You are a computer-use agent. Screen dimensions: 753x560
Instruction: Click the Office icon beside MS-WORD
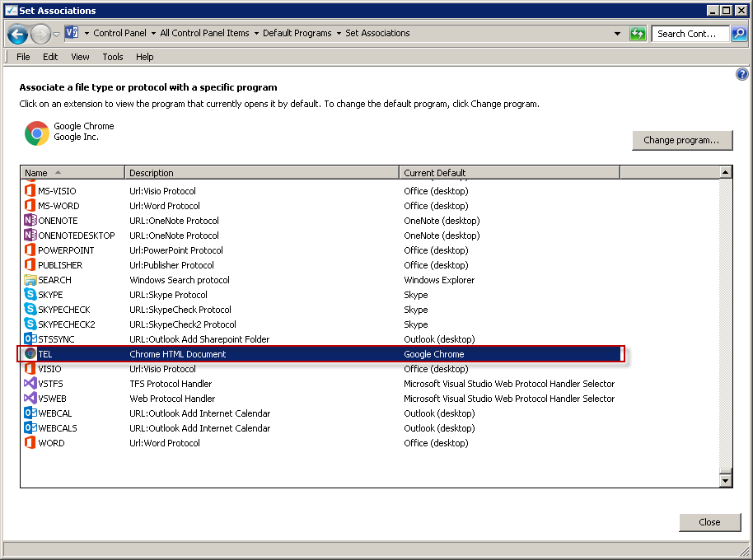click(30, 205)
